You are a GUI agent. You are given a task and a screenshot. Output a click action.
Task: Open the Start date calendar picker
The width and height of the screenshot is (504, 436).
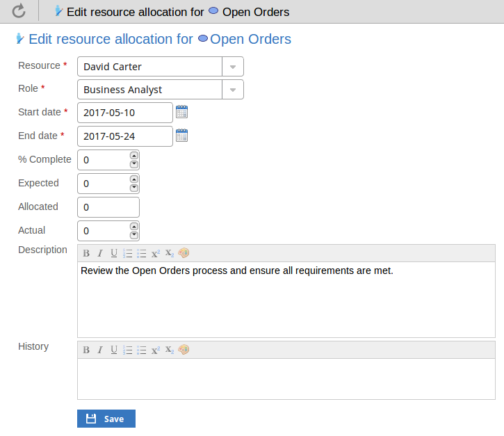pyautogui.click(x=182, y=112)
